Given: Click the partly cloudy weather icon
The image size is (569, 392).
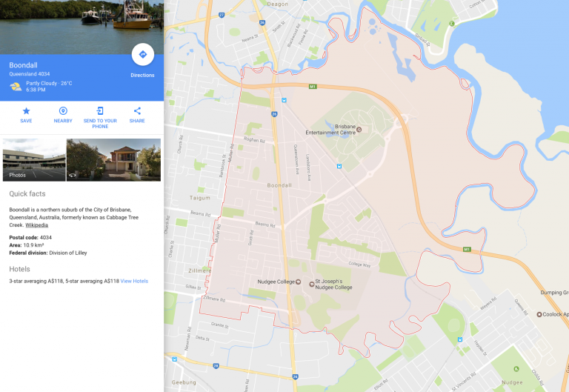Looking at the screenshot, I should point(16,87).
